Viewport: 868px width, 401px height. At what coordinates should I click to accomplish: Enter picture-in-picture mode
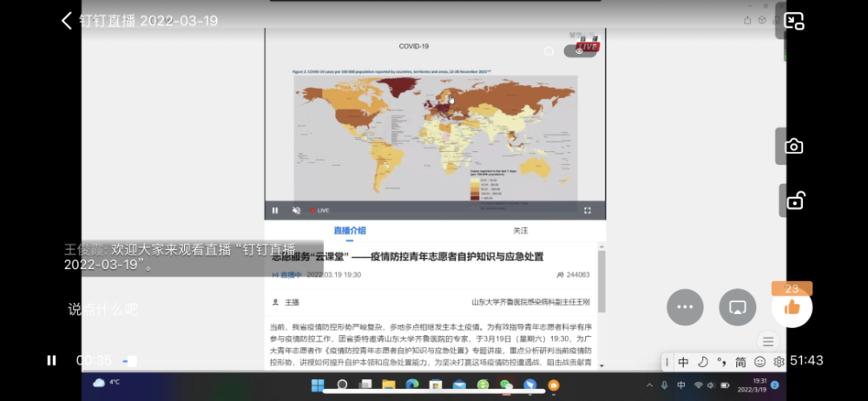click(794, 21)
